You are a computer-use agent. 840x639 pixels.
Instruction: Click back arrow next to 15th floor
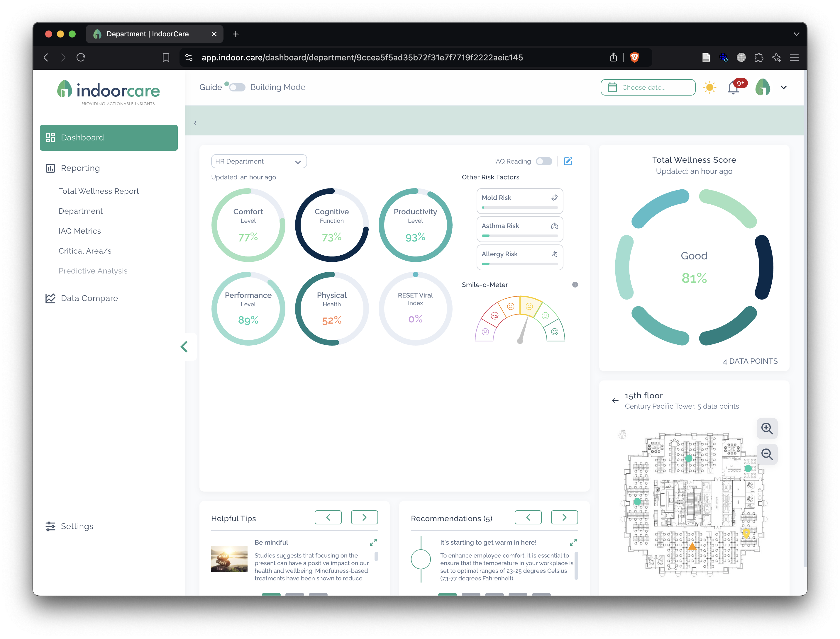(615, 400)
